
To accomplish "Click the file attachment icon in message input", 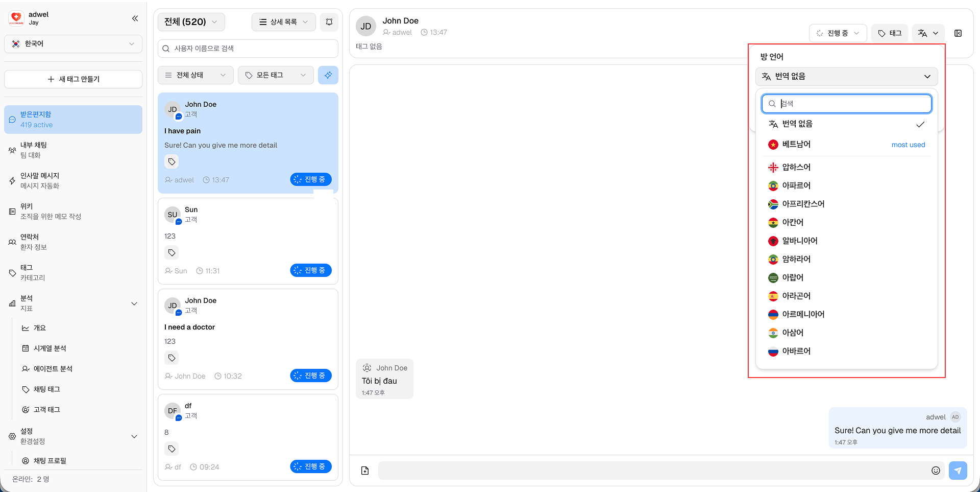I will [364, 470].
